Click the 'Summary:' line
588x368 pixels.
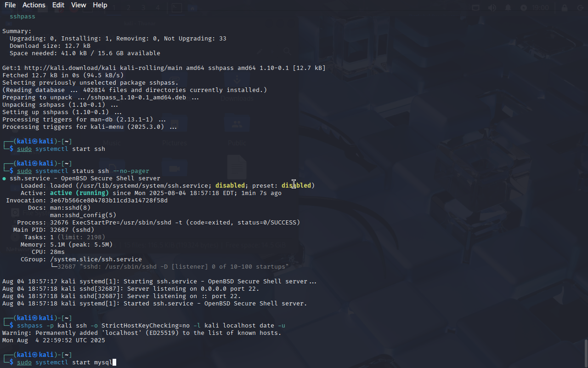(17, 31)
